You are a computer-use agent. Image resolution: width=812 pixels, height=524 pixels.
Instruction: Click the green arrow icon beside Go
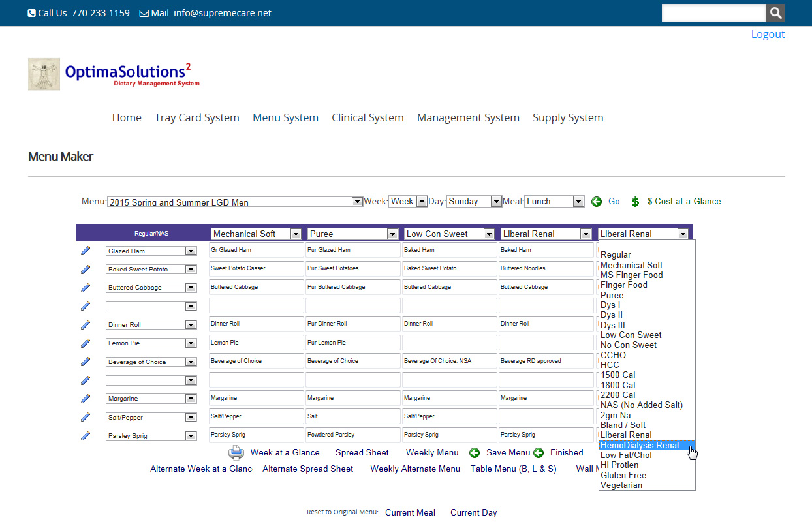(597, 202)
